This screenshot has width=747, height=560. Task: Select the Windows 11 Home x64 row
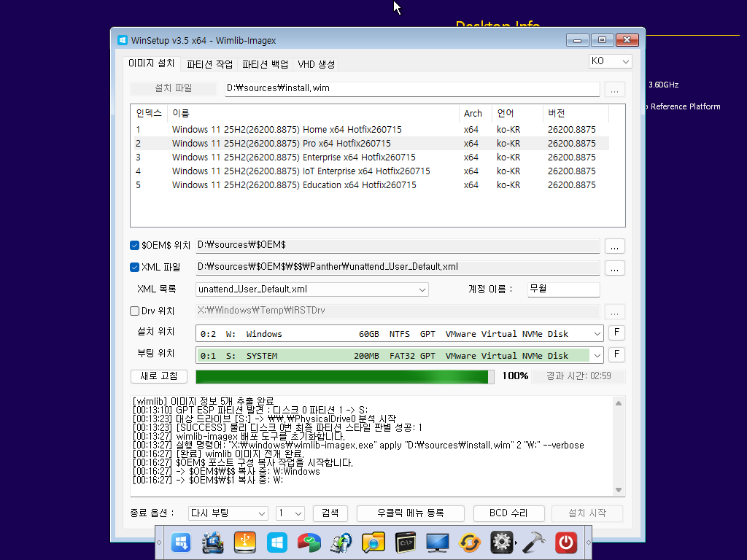click(371, 130)
